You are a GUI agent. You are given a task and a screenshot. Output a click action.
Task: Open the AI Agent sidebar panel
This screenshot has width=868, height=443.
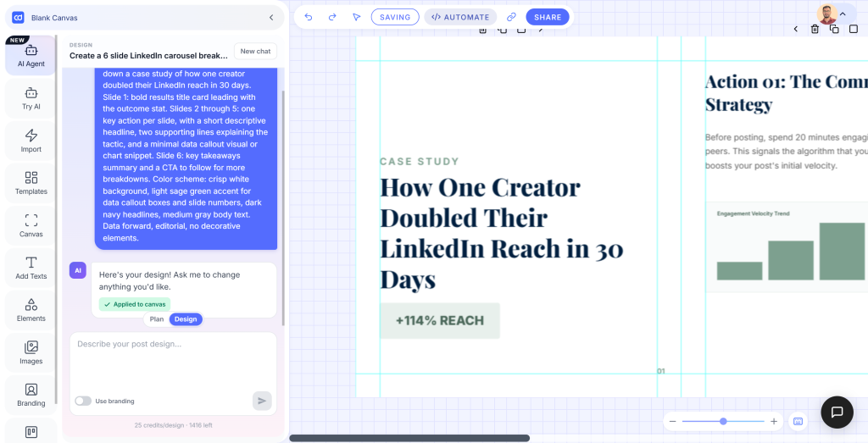pos(31,55)
